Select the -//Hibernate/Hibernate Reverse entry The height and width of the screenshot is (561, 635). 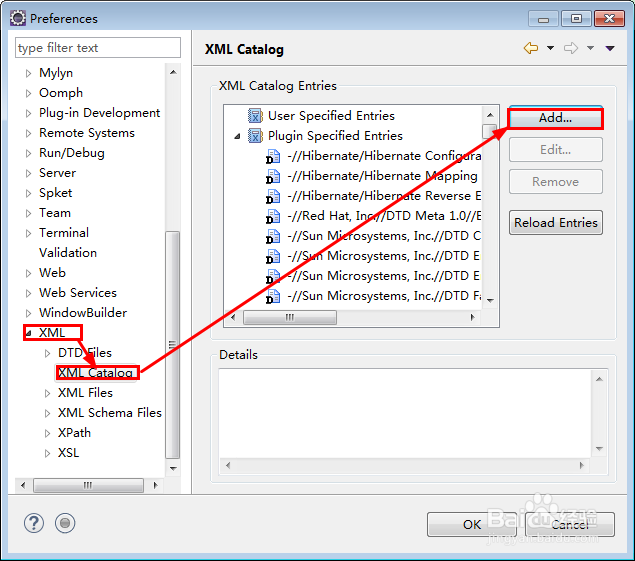(384, 196)
